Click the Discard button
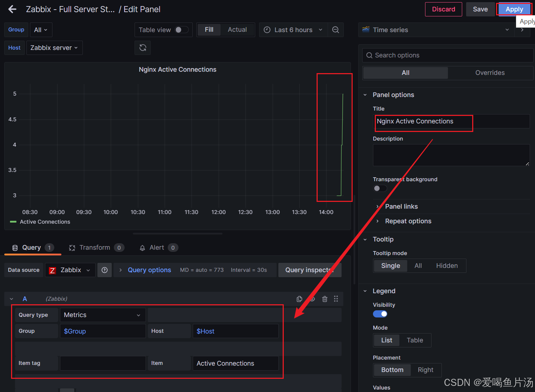The width and height of the screenshot is (535, 392). click(x=444, y=9)
